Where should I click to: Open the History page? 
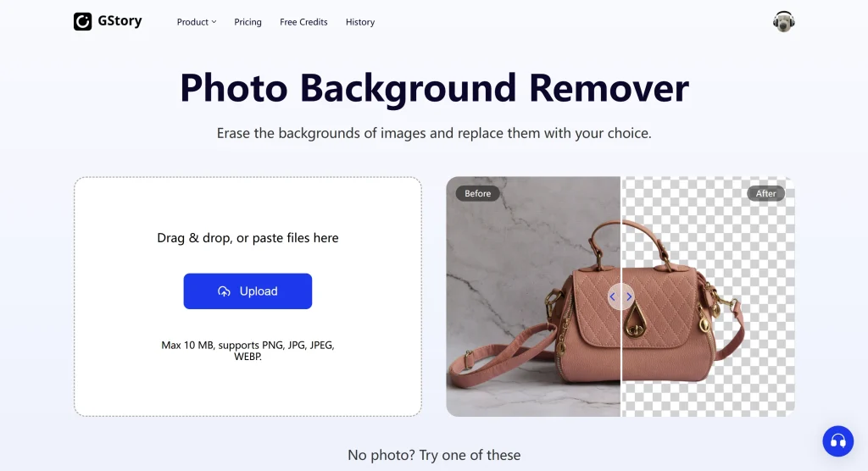tap(359, 22)
